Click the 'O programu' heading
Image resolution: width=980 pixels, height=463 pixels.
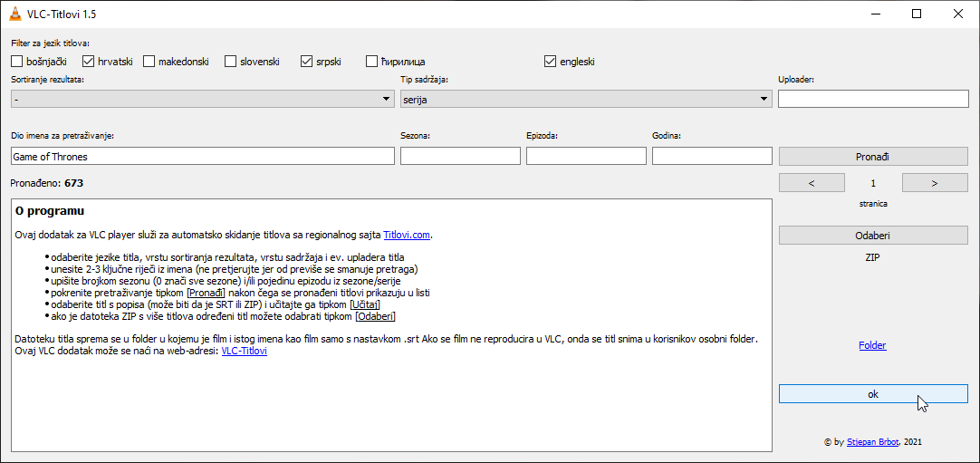pyautogui.click(x=50, y=210)
